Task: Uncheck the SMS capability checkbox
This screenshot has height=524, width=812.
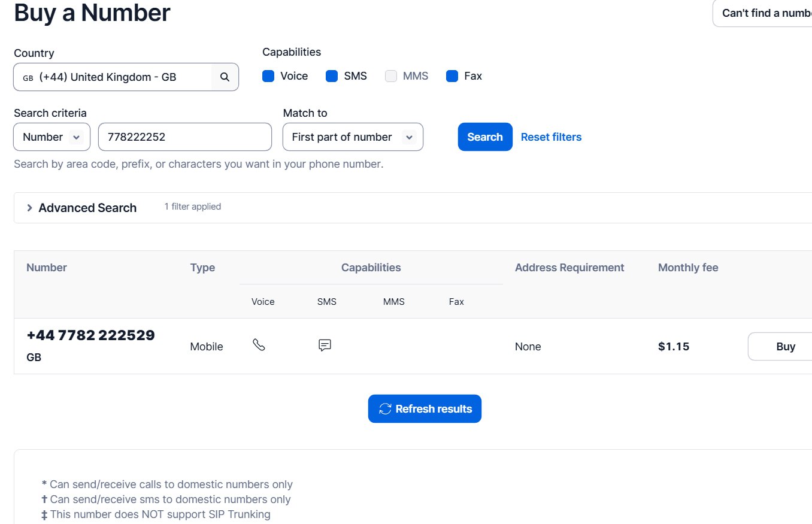Action: (x=332, y=76)
